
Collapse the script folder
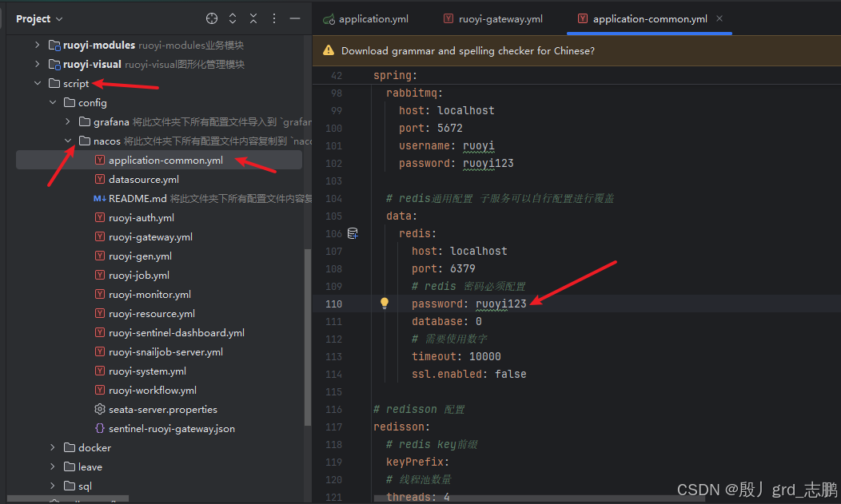(x=37, y=84)
